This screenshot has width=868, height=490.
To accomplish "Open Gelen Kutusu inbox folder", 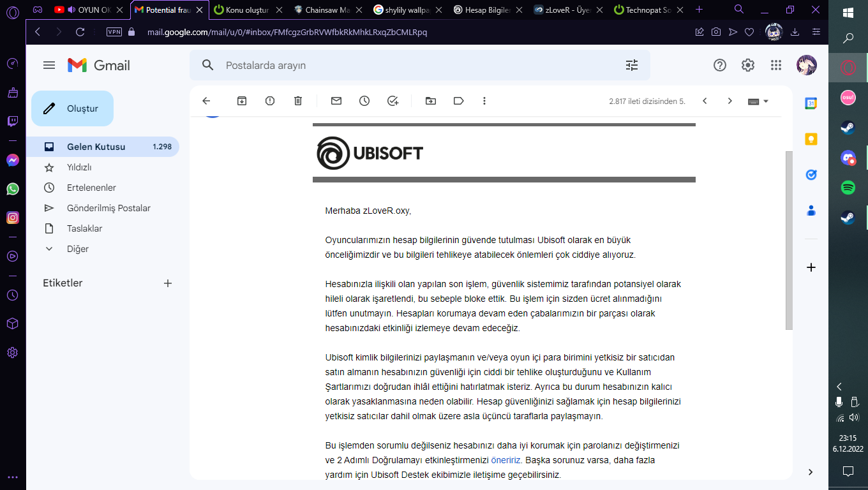I will pos(103,147).
